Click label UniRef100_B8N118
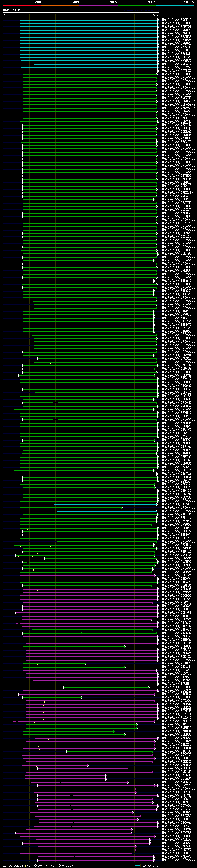This screenshot has height=868, width=197. [x=176, y=433]
